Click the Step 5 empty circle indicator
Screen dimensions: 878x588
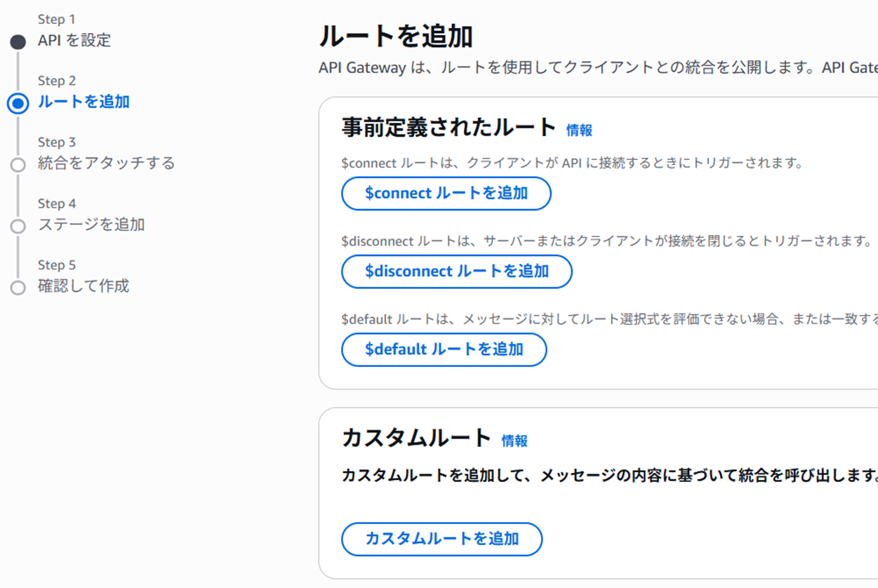(18, 288)
